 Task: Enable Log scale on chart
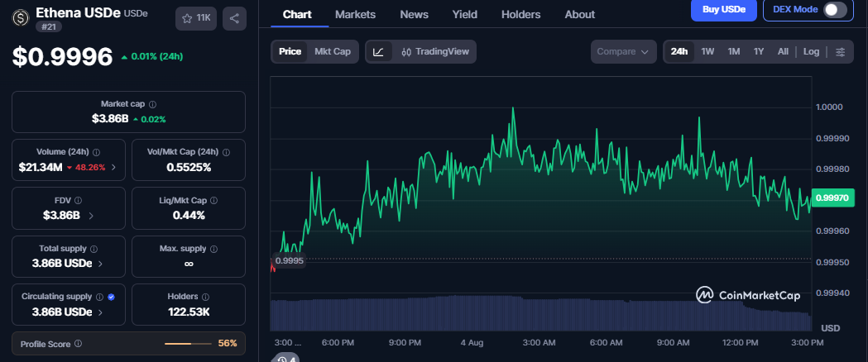click(x=812, y=51)
